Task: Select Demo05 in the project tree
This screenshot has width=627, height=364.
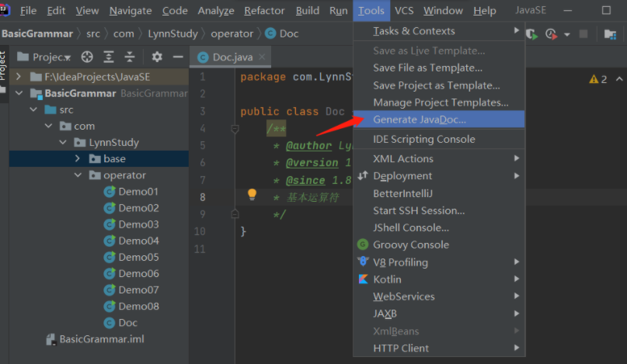Action: pyautogui.click(x=138, y=257)
